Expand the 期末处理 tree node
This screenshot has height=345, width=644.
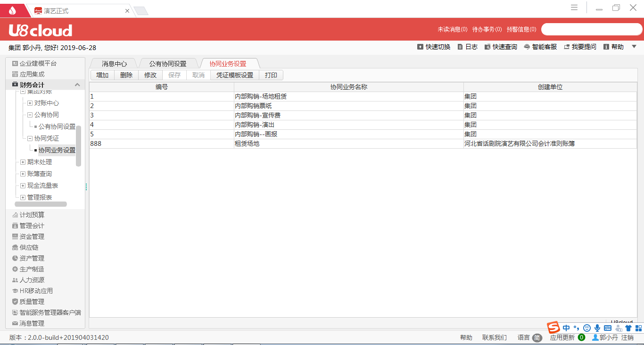pyautogui.click(x=23, y=162)
